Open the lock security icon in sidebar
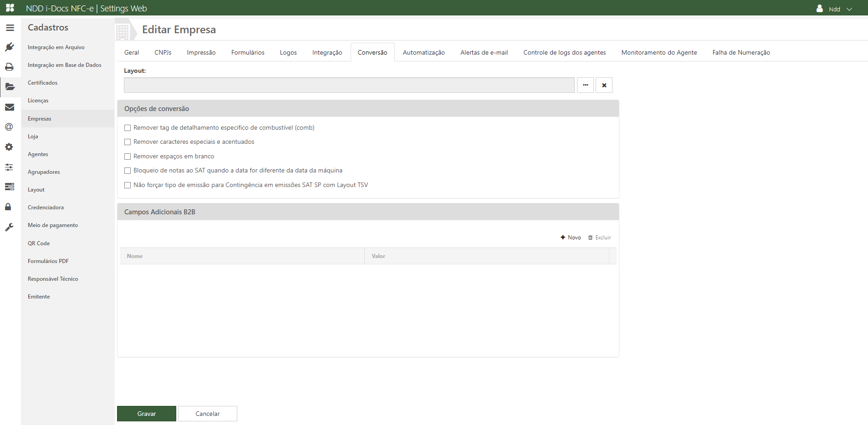The height and width of the screenshot is (425, 868). tap(10, 207)
